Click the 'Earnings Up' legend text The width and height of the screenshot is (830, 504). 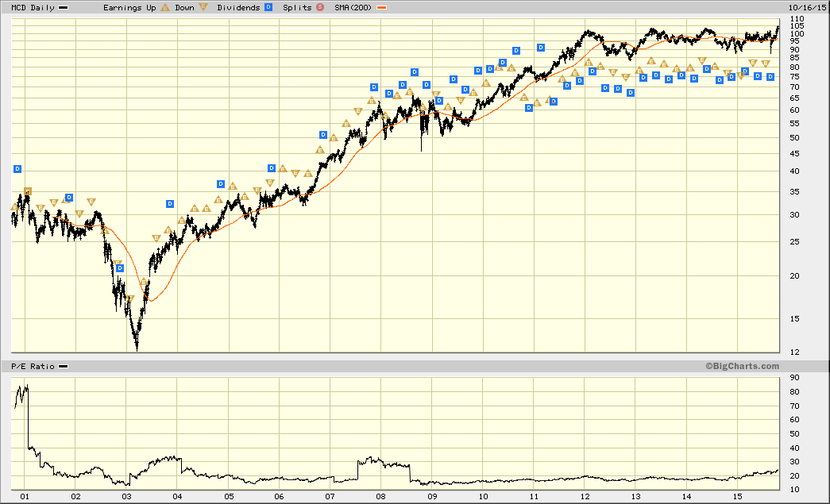click(129, 7)
